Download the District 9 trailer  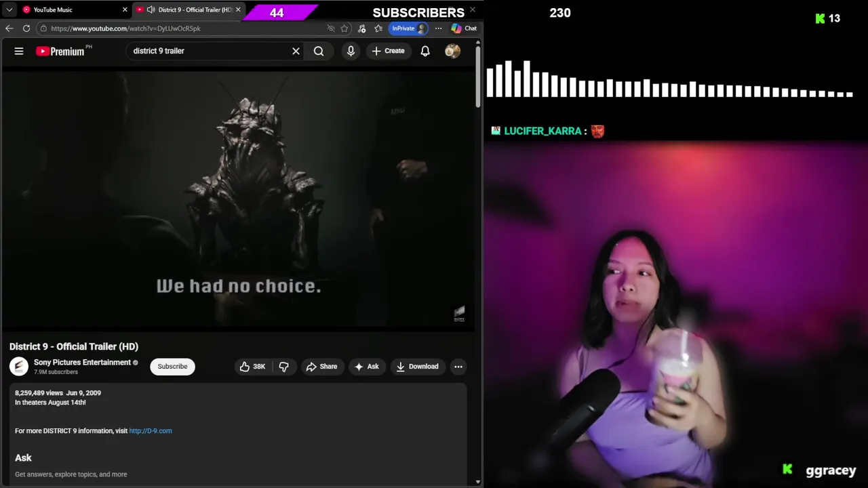pyautogui.click(x=417, y=367)
